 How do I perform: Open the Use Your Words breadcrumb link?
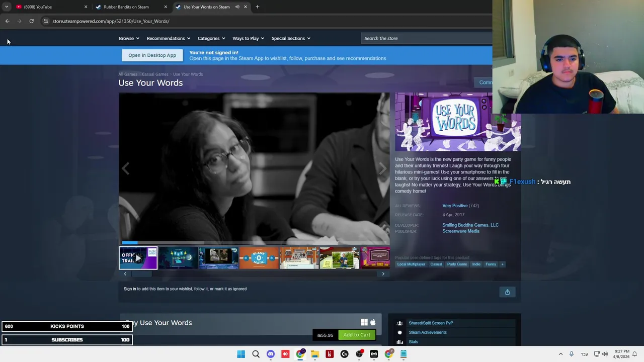188,74
